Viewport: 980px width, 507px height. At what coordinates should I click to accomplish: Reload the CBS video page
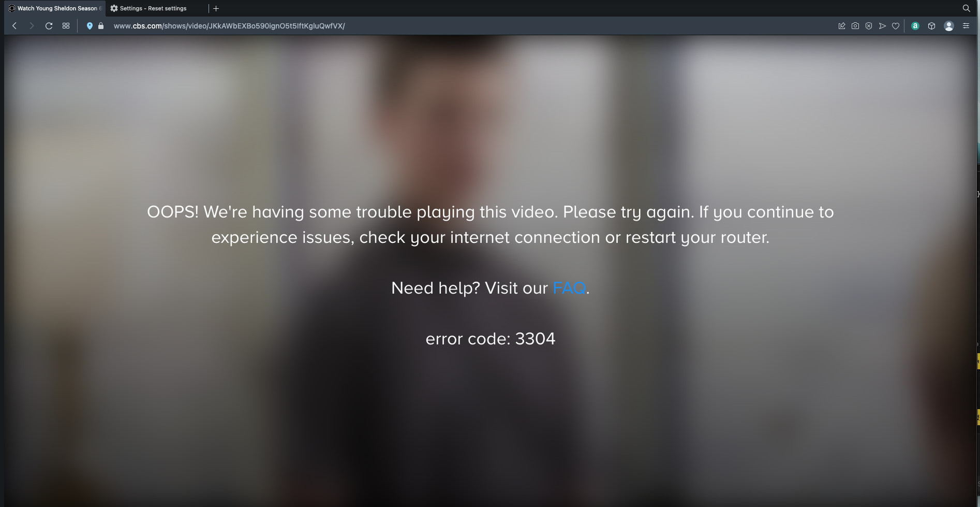pos(49,26)
